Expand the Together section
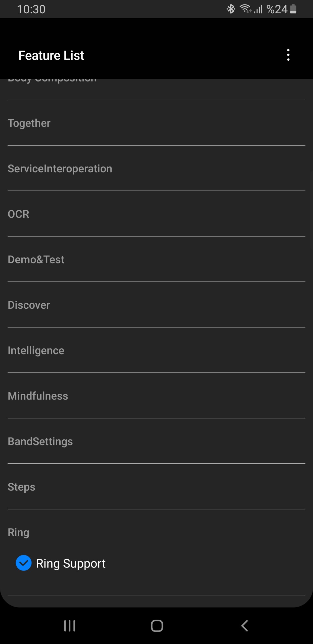313x644 pixels. click(29, 123)
